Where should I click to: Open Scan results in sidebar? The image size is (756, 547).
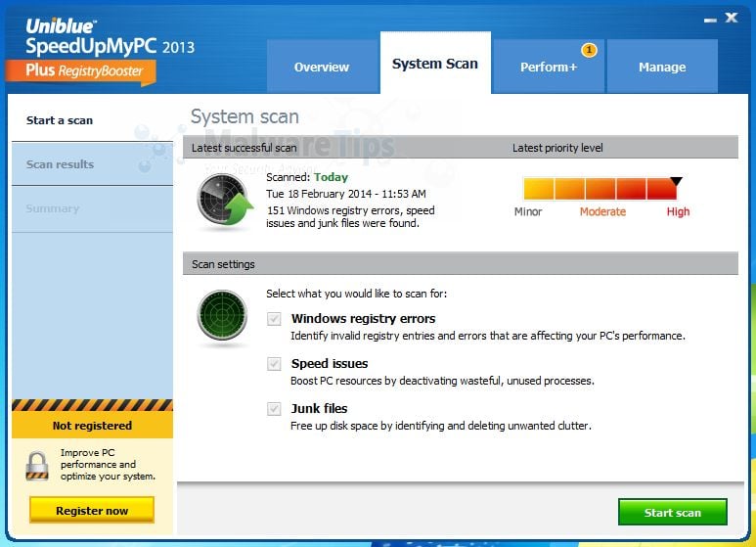(92, 164)
